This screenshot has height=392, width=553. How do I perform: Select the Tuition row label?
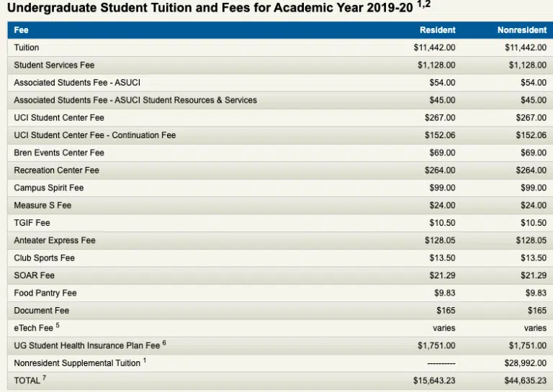pyautogui.click(x=27, y=47)
